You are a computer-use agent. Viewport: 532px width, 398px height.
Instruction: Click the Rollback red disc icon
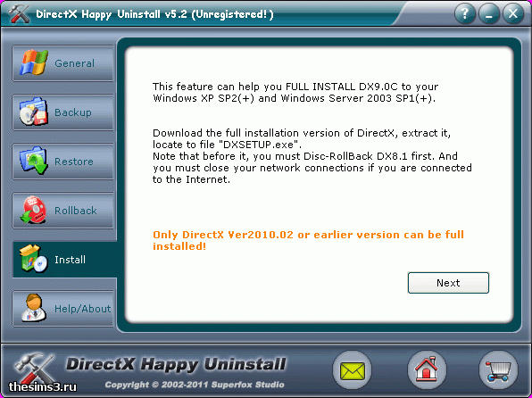33,210
